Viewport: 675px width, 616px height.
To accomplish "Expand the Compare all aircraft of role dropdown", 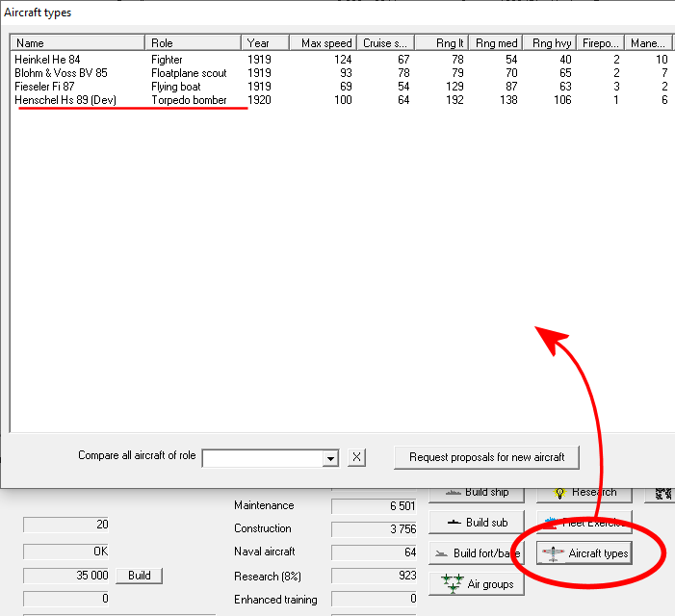I will pyautogui.click(x=330, y=458).
